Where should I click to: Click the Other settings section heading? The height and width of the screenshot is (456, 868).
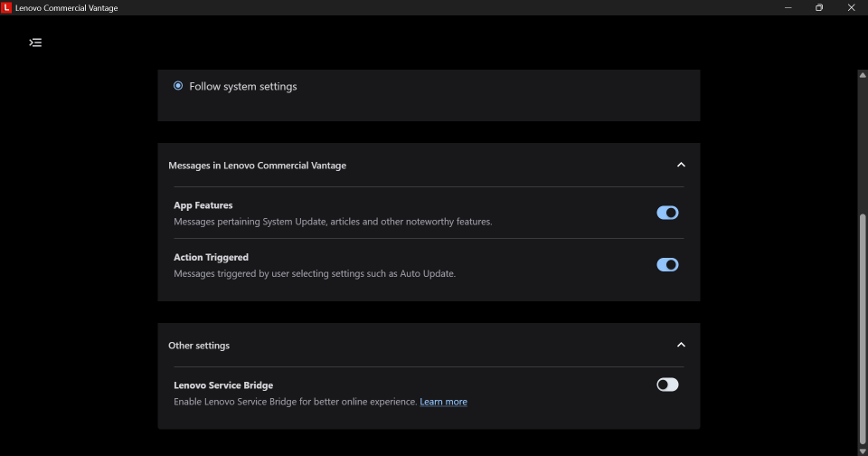click(x=199, y=346)
